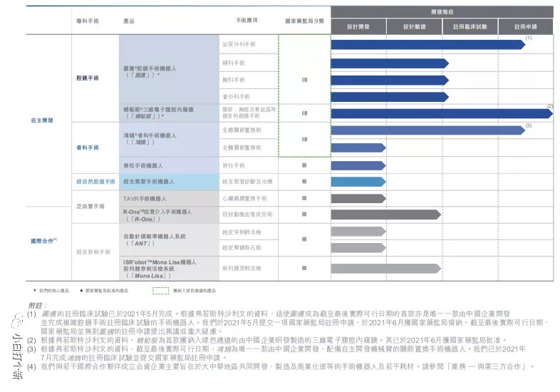Click the '國際合作' row group label
The height and width of the screenshot is (392, 560).
(44, 241)
